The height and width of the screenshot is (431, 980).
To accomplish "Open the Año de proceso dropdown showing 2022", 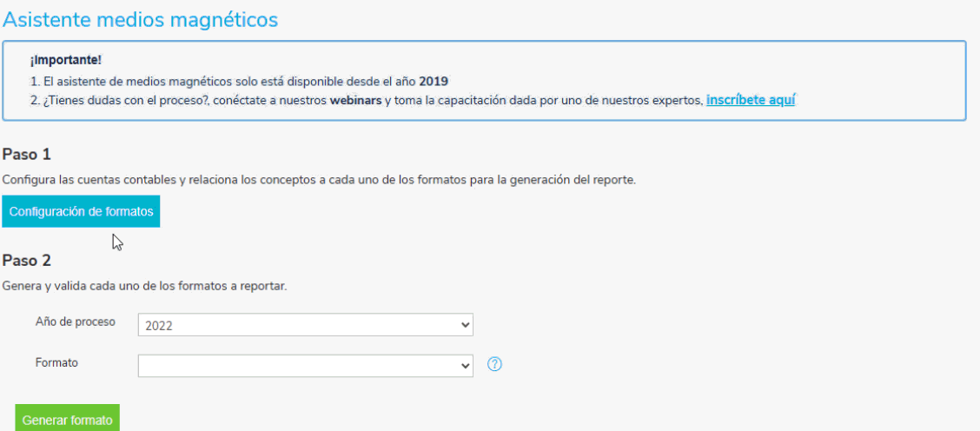I will pos(305,325).
